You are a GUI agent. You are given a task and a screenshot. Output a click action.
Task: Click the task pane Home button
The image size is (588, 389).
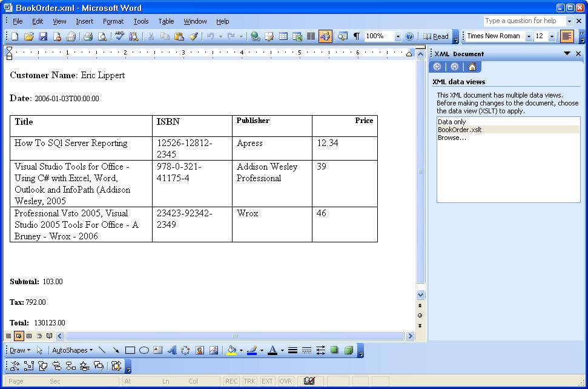tap(472, 67)
